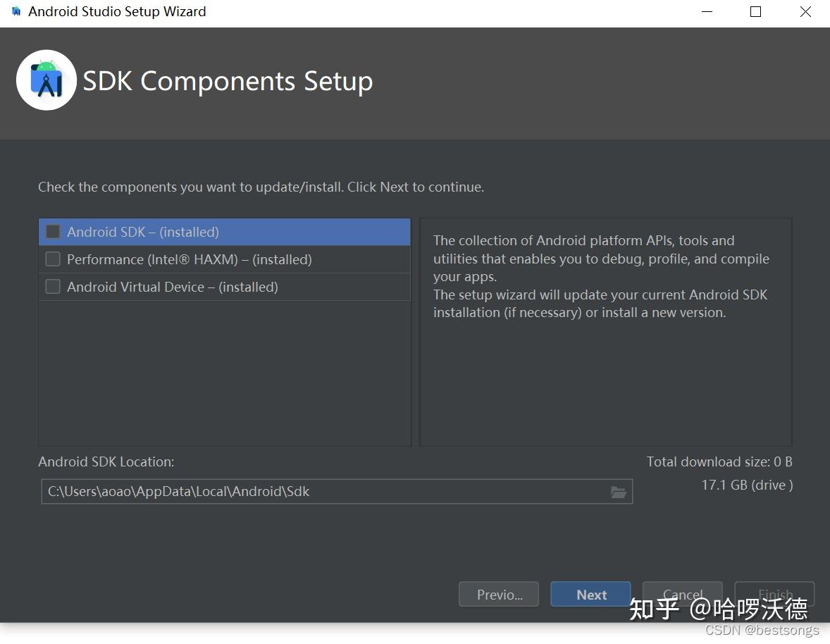
Task: Click the Android Studio logo in header
Action: pos(47,80)
